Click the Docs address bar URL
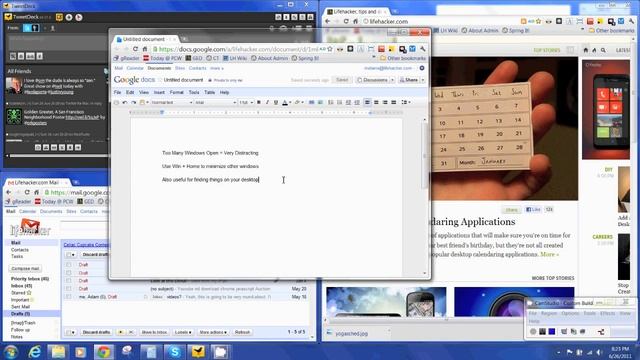Screen dimensions: 640x360 coord(238,49)
